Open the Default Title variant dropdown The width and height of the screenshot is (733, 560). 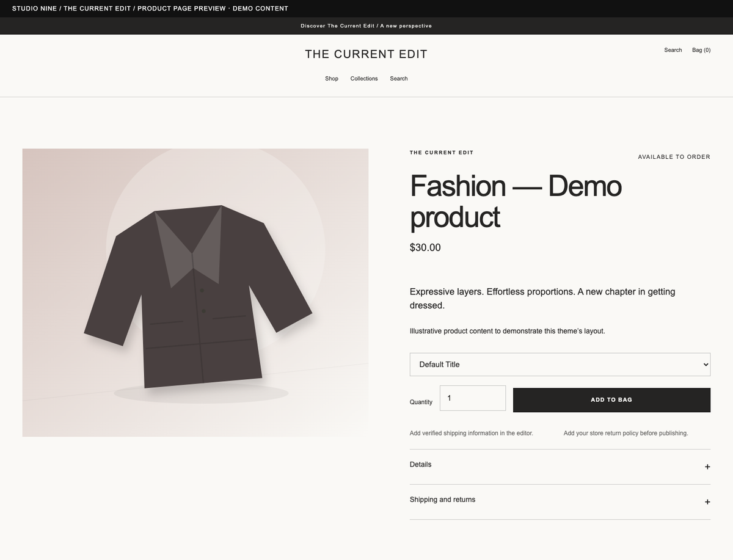560,365
